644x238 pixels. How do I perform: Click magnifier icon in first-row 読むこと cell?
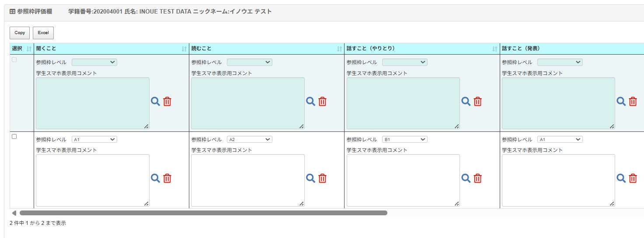click(310, 101)
